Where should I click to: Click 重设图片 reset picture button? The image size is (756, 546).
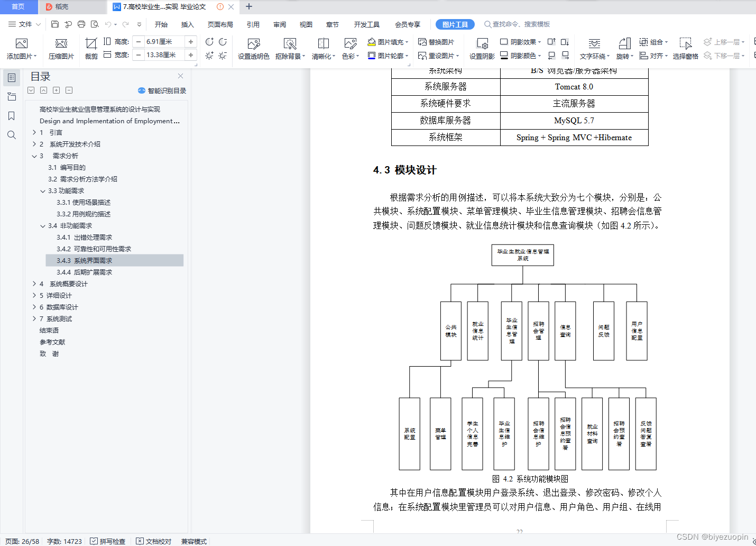coord(438,55)
